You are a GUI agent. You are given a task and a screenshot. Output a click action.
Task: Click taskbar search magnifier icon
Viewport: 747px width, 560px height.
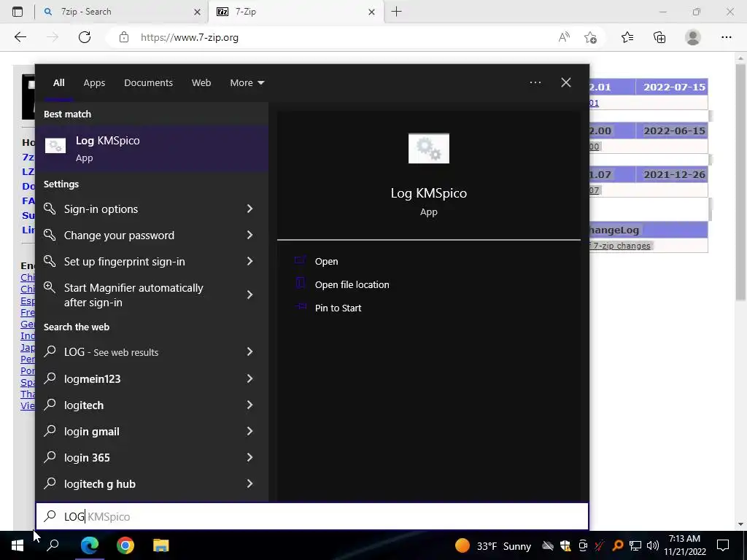click(x=53, y=545)
